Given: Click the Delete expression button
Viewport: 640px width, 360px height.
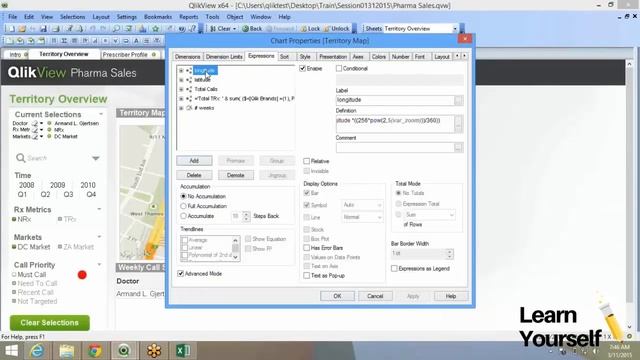Looking at the screenshot, I should [194, 175].
